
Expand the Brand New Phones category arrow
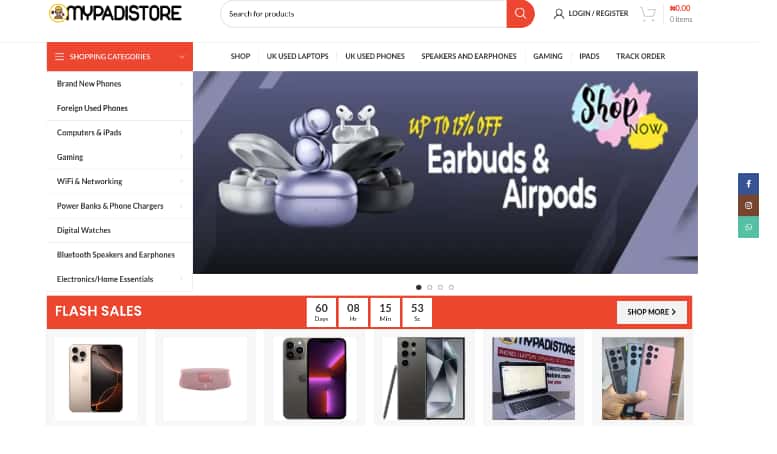[x=181, y=84]
